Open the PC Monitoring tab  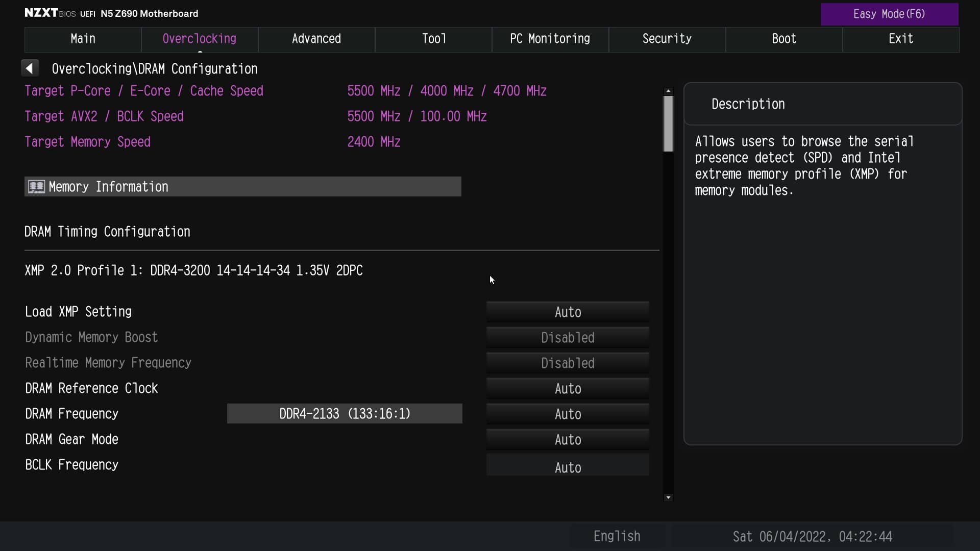coord(550,39)
